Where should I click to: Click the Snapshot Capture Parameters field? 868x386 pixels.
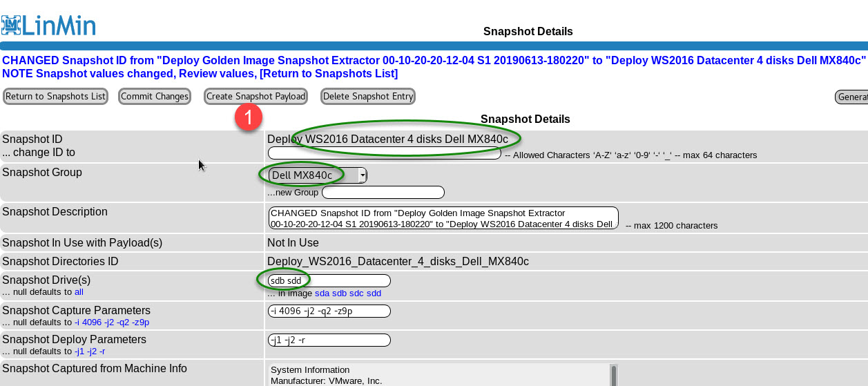click(329, 311)
